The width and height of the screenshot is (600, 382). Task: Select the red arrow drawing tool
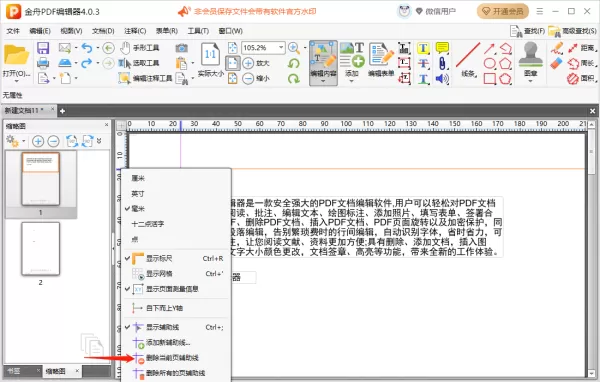pyautogui.click(x=489, y=48)
